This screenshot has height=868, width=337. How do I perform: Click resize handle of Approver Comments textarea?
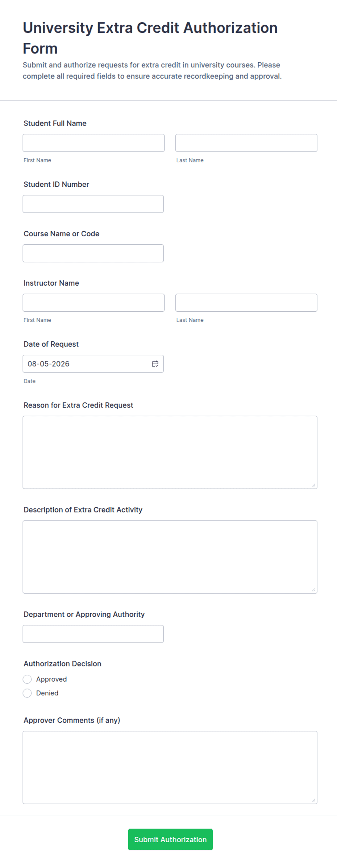pyautogui.click(x=313, y=800)
